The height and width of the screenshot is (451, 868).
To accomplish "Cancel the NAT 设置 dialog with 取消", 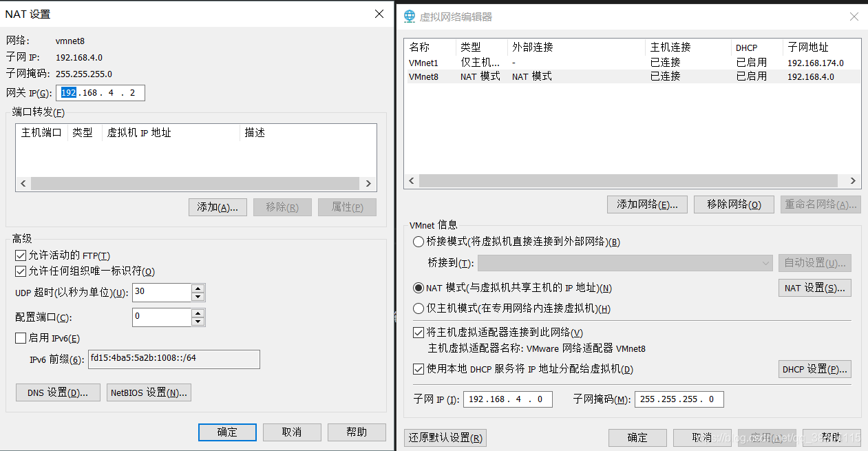I will click(292, 432).
